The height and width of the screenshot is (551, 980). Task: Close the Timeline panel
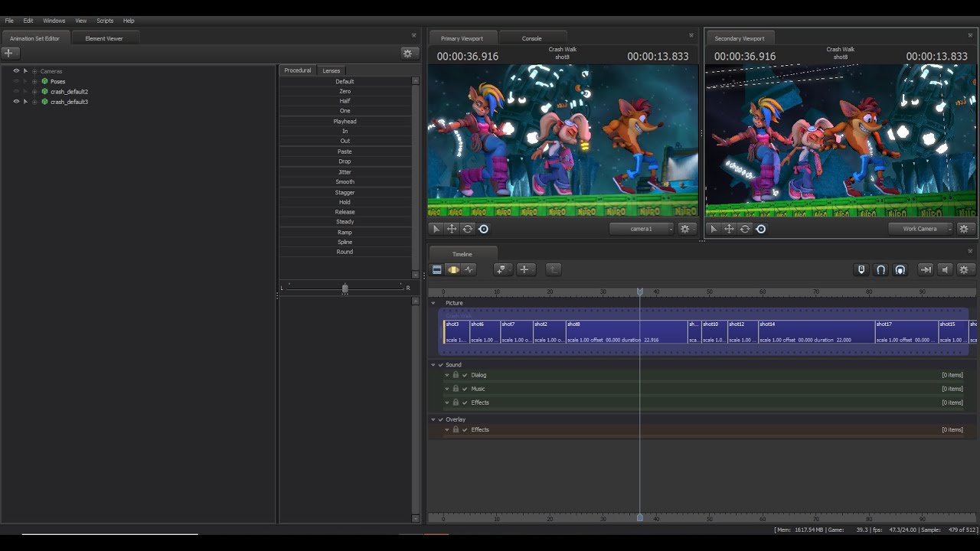[970, 251]
